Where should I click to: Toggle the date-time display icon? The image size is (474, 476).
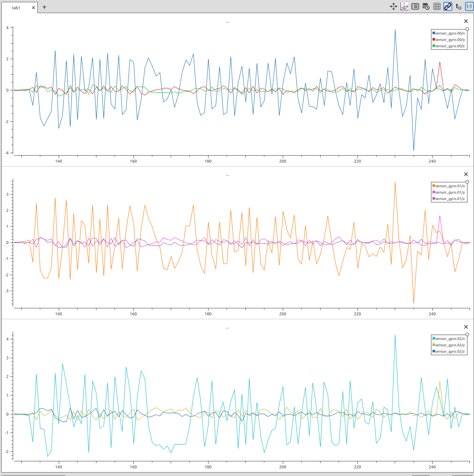coord(426,6)
